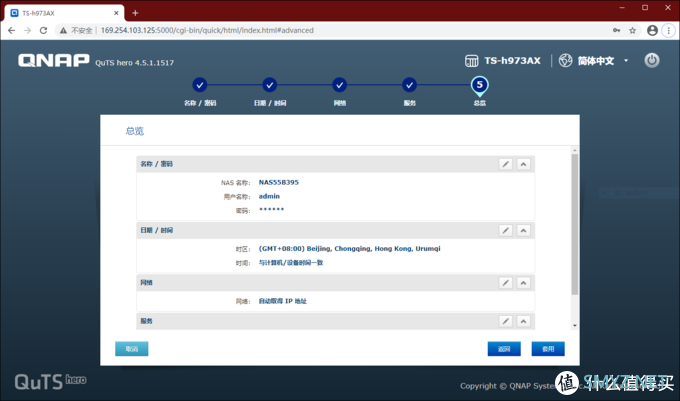Click the step 5 Overview marker
680x401 pixels.
[x=479, y=86]
